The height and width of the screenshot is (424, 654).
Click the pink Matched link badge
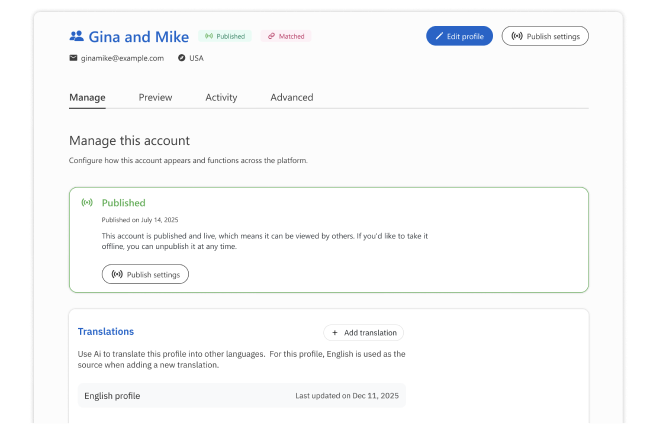(286, 36)
